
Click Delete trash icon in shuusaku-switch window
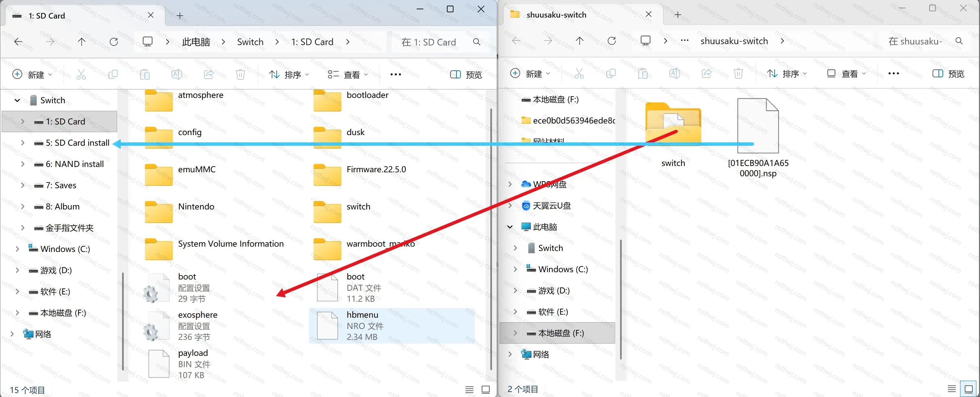click(738, 73)
